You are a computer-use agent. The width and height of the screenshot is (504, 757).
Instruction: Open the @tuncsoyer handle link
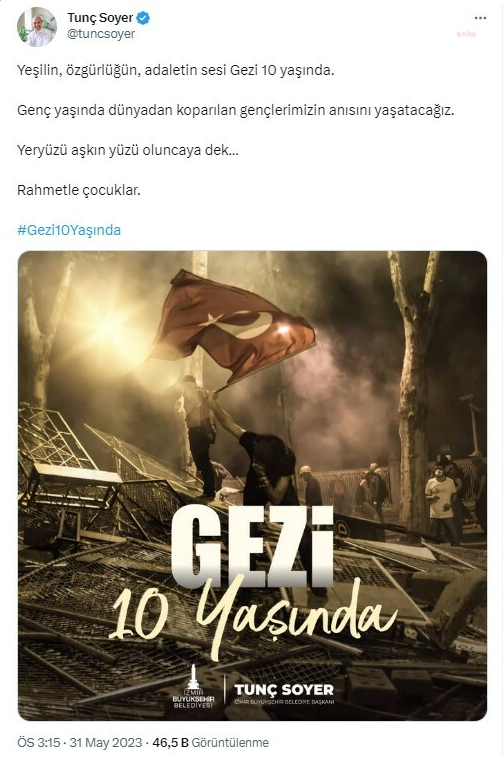[x=101, y=34]
